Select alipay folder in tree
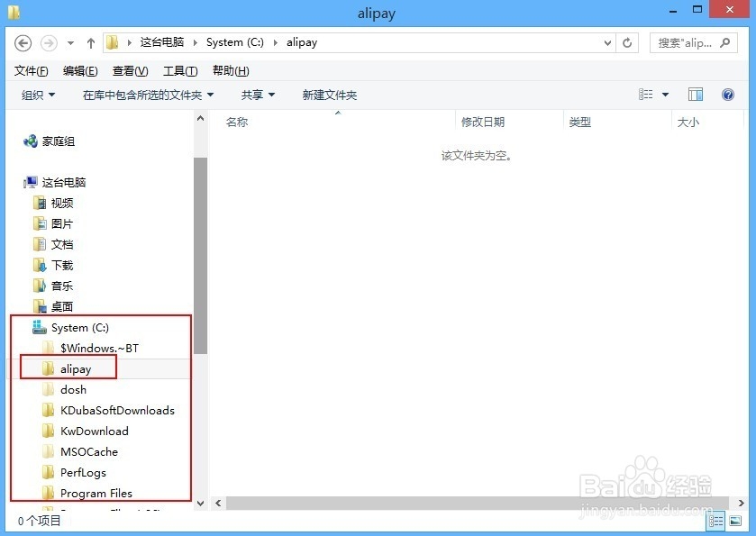756x536 pixels. [x=67, y=368]
